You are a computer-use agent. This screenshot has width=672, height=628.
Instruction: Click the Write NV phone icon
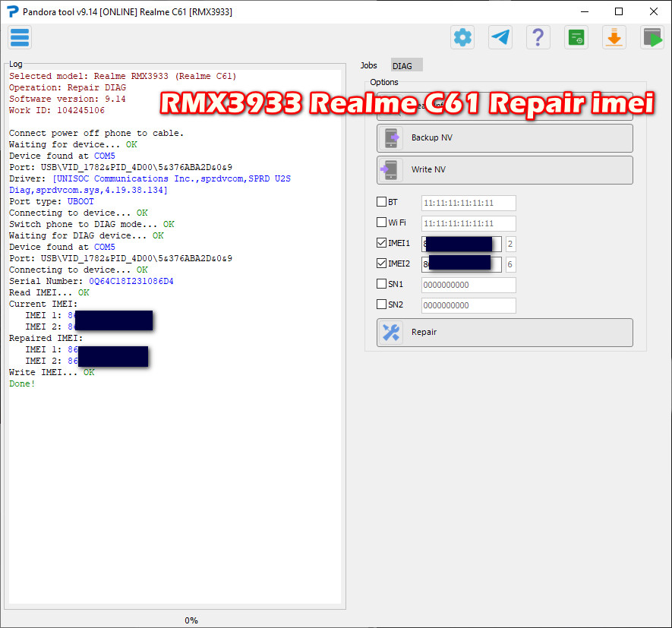point(391,170)
